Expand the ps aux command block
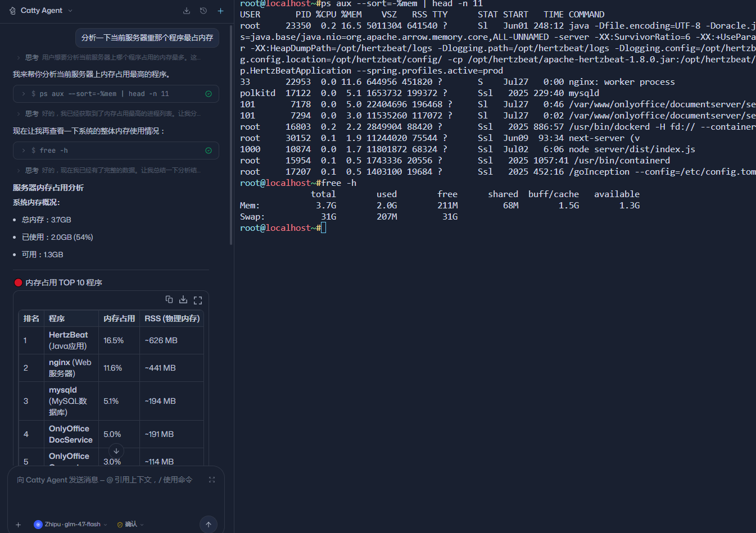 pyautogui.click(x=116, y=94)
